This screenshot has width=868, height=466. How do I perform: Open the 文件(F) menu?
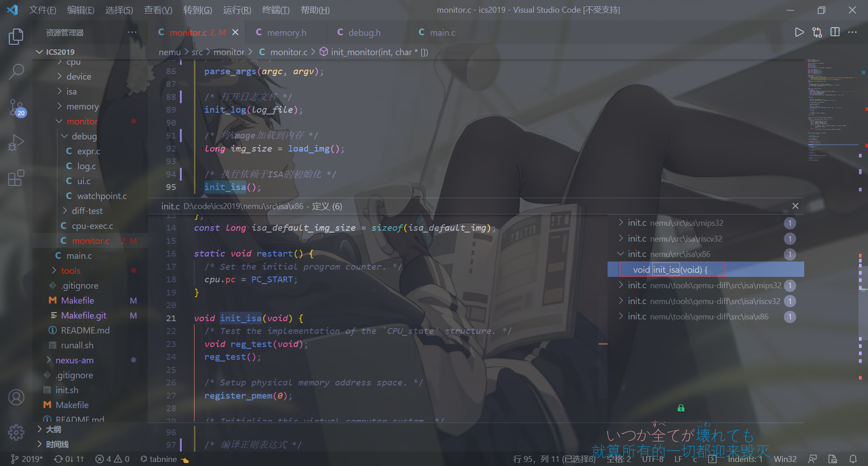(x=42, y=10)
